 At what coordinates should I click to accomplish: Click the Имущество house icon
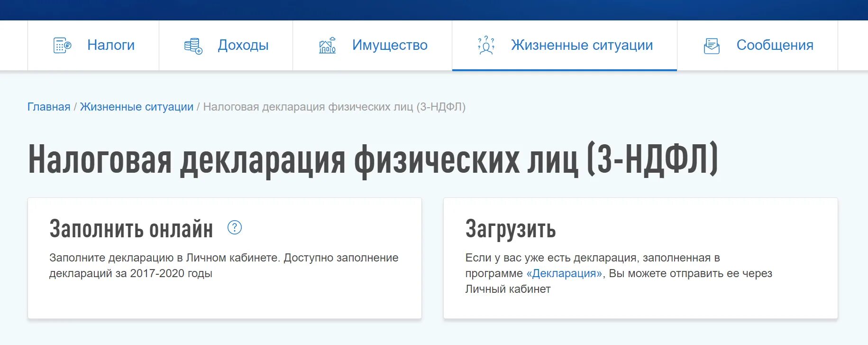328,45
